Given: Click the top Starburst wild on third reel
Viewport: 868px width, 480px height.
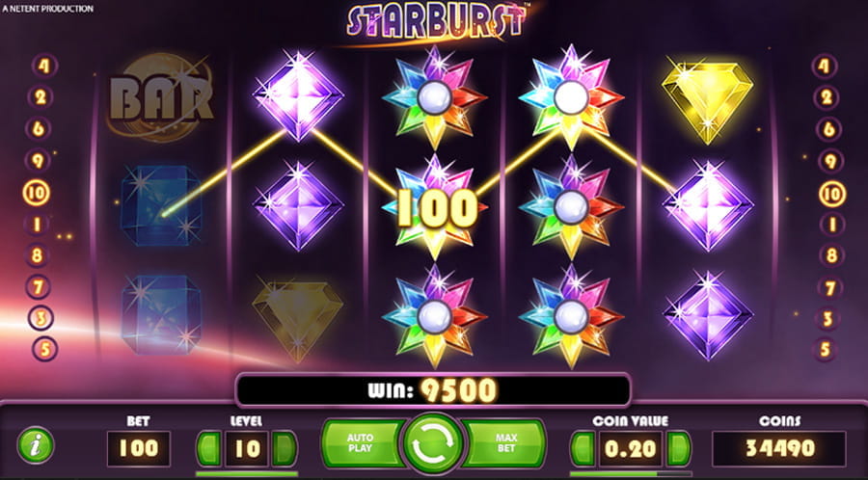Looking at the screenshot, I should click(434, 98).
